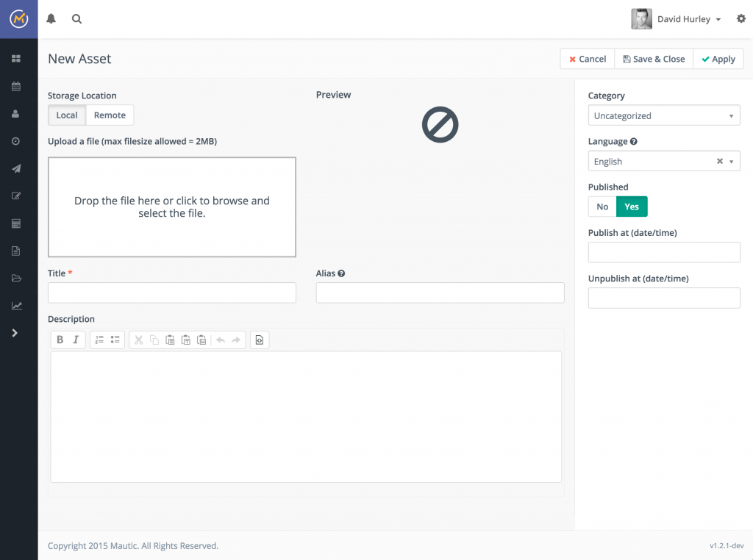Click the Source view icon in editor
The width and height of the screenshot is (753, 560).
coord(260,340)
